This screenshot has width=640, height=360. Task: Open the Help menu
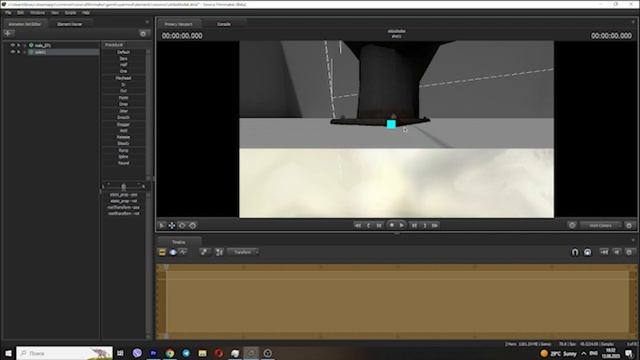tap(86, 13)
